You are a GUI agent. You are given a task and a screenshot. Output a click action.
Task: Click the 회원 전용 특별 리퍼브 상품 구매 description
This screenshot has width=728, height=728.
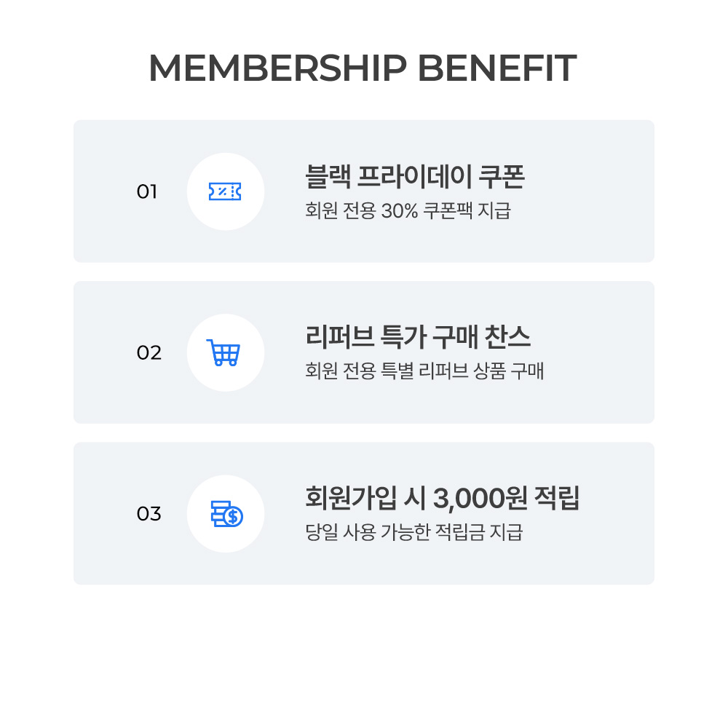click(x=424, y=372)
